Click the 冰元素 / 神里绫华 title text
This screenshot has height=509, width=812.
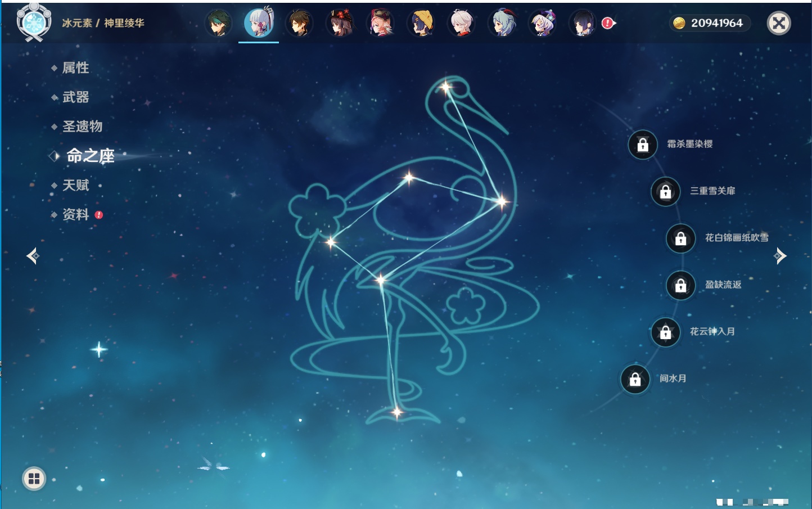coord(103,23)
